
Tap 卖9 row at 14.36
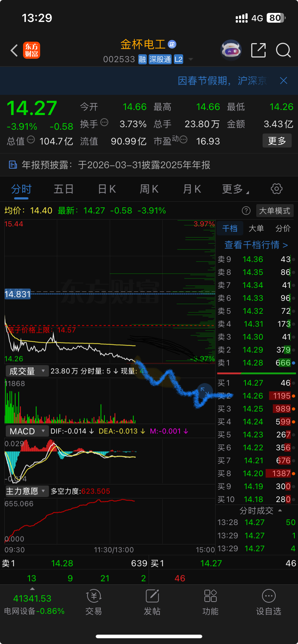[x=256, y=259]
